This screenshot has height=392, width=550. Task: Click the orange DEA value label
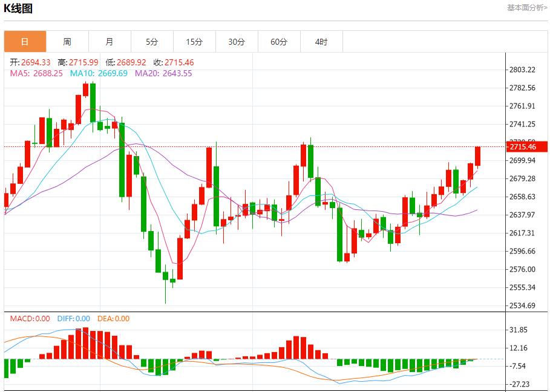113,319
